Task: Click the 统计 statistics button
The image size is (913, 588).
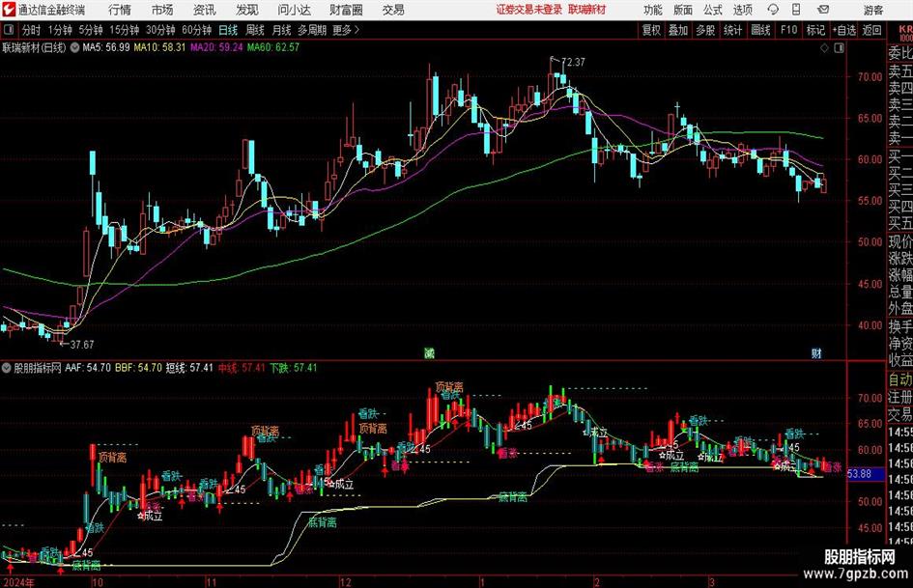Action: [x=732, y=30]
